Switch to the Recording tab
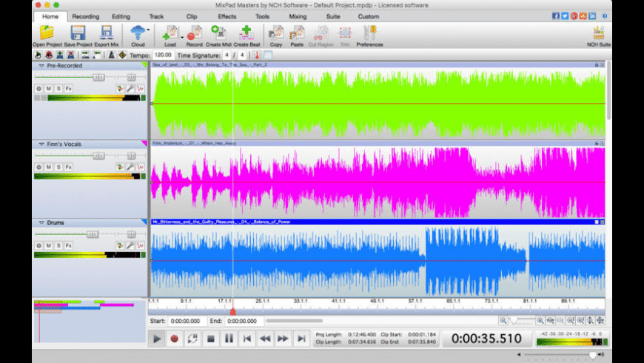Image resolution: width=644 pixels, height=363 pixels. point(85,16)
